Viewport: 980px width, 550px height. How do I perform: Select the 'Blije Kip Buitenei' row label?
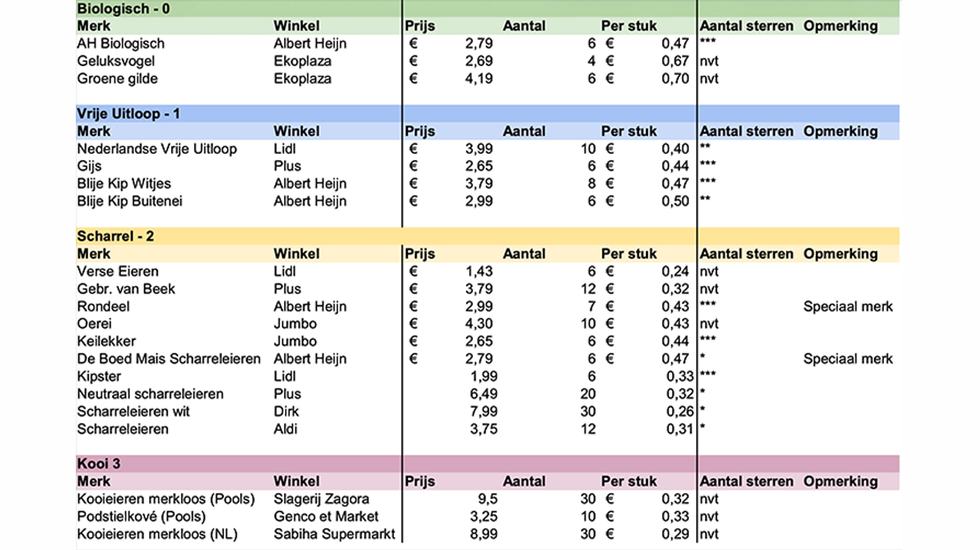tap(130, 201)
